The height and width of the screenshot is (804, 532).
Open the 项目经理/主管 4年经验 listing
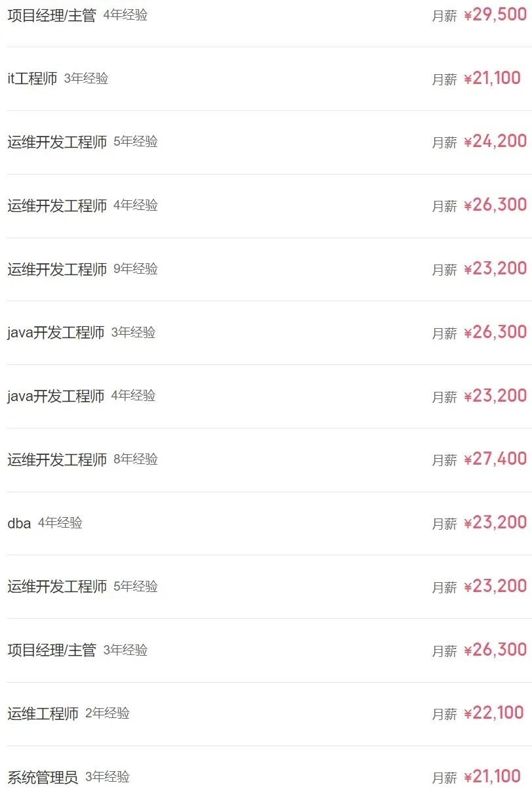[x=52, y=15]
